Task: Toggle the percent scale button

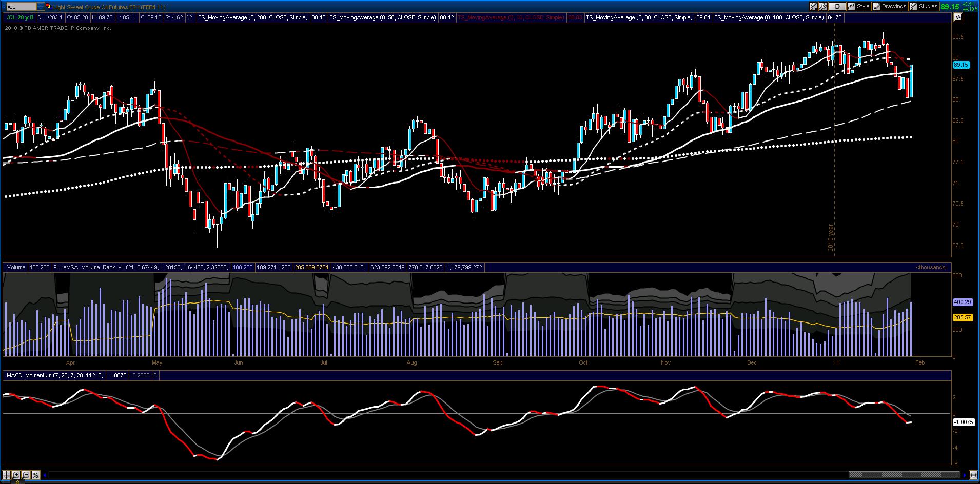Action: tap(35, 475)
